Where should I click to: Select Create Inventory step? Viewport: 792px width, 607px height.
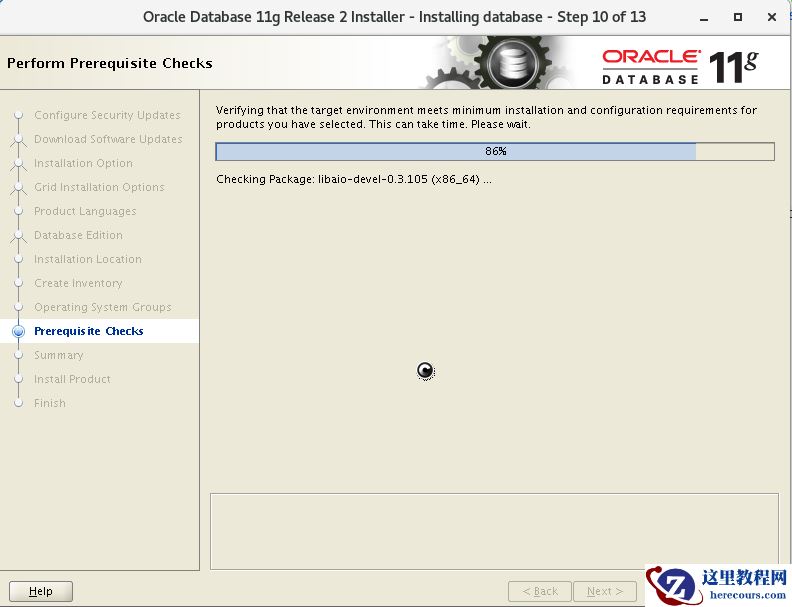tap(78, 283)
